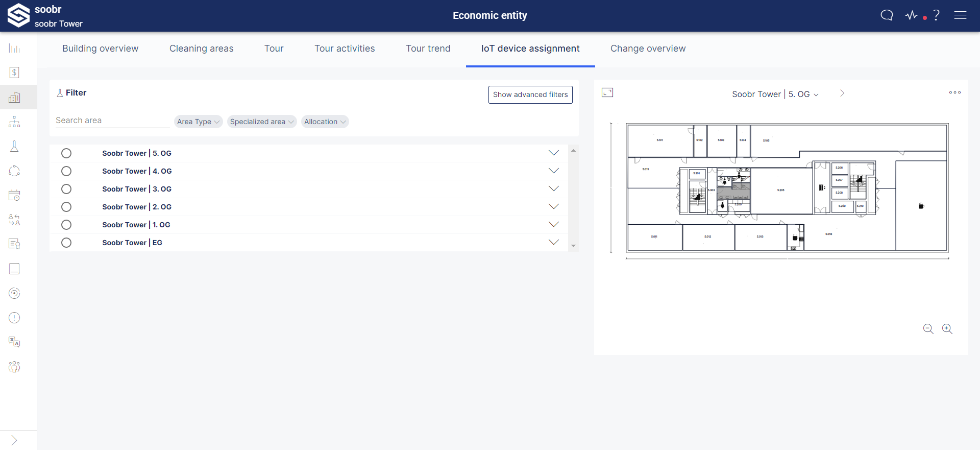Click the Soobr Tower | EG label
Screen dimensions: 980x450
click(x=132, y=243)
